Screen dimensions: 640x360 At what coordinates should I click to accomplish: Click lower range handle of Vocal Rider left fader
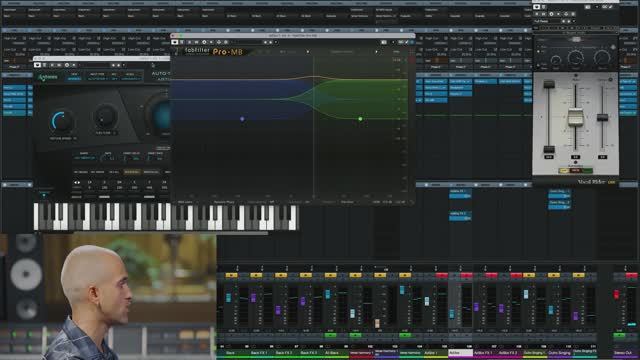[549, 149]
